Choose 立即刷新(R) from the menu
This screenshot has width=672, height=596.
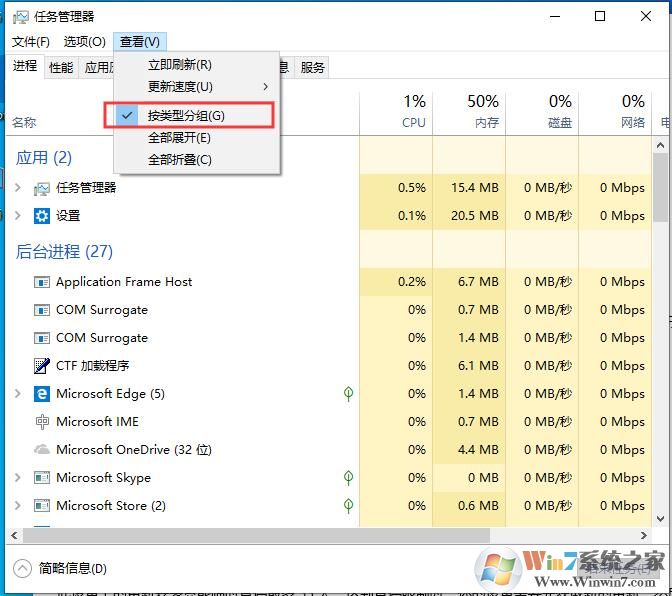(x=197, y=65)
